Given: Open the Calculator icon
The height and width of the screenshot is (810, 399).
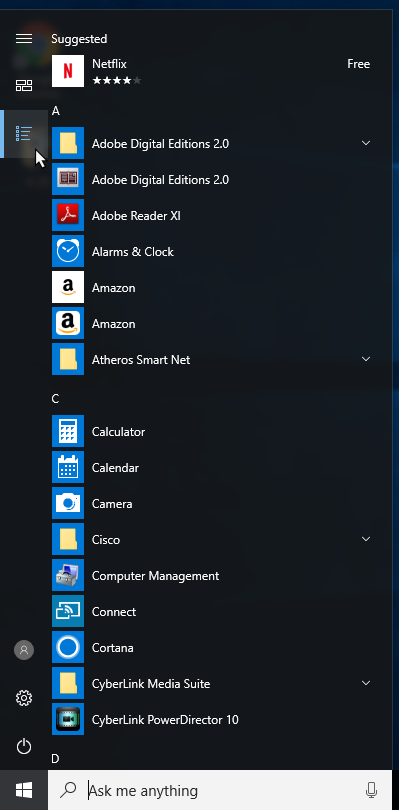Looking at the screenshot, I should tap(68, 431).
